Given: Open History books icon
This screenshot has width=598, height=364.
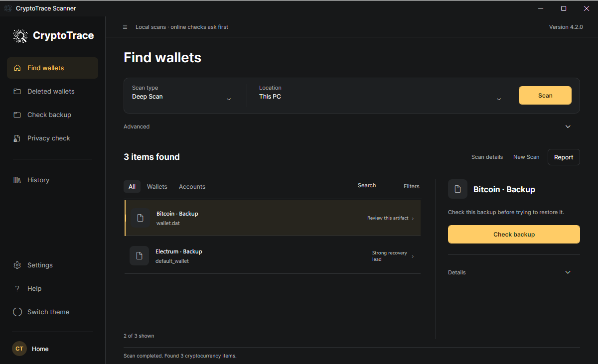Looking at the screenshot, I should [17, 180].
